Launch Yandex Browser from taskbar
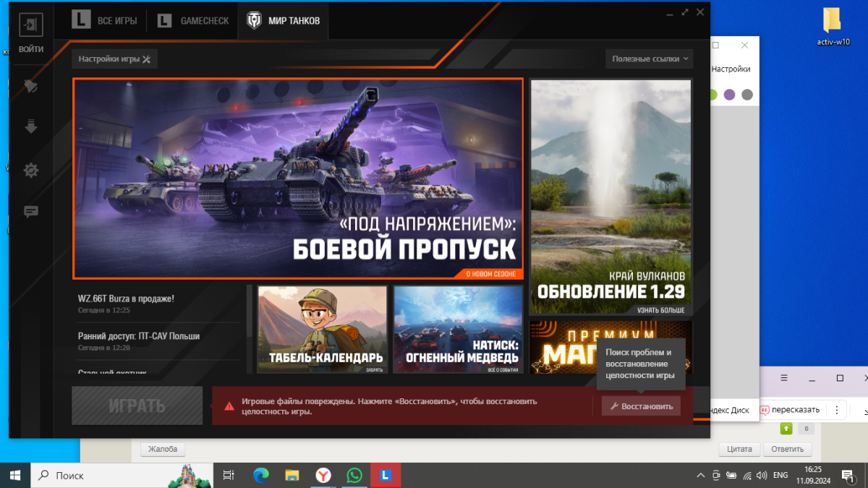The width and height of the screenshot is (868, 488). 323,475
